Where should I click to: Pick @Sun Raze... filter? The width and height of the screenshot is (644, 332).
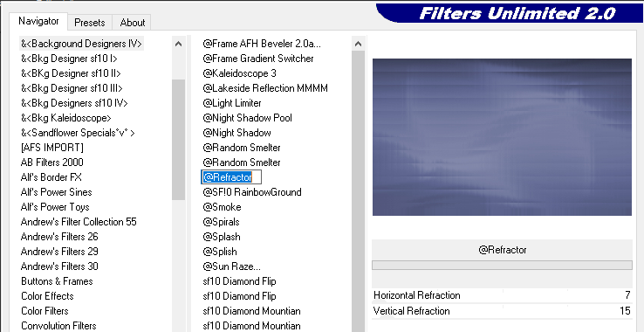pyautogui.click(x=231, y=266)
